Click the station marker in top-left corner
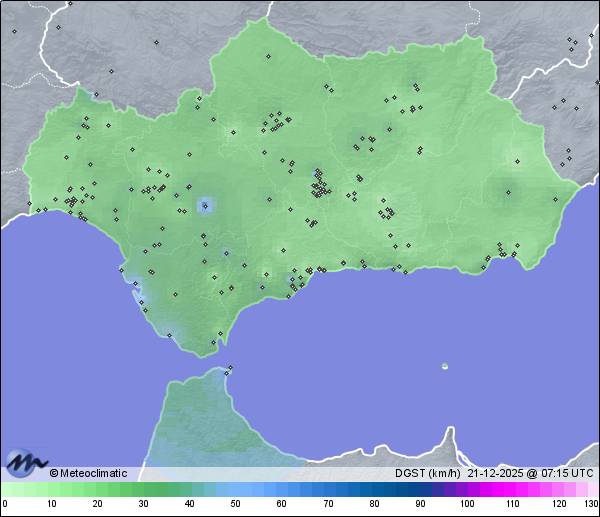The height and width of the screenshot is (517, 600). click(15, 31)
